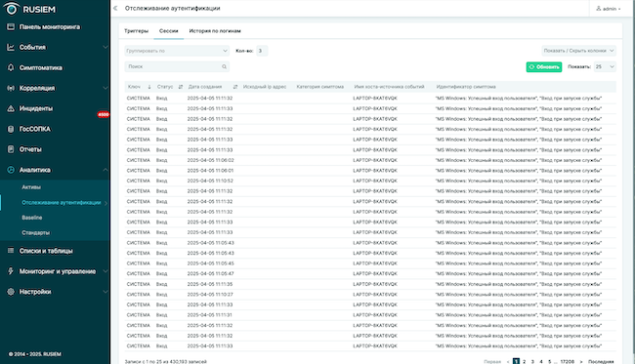Go to last page 17208

click(568, 362)
